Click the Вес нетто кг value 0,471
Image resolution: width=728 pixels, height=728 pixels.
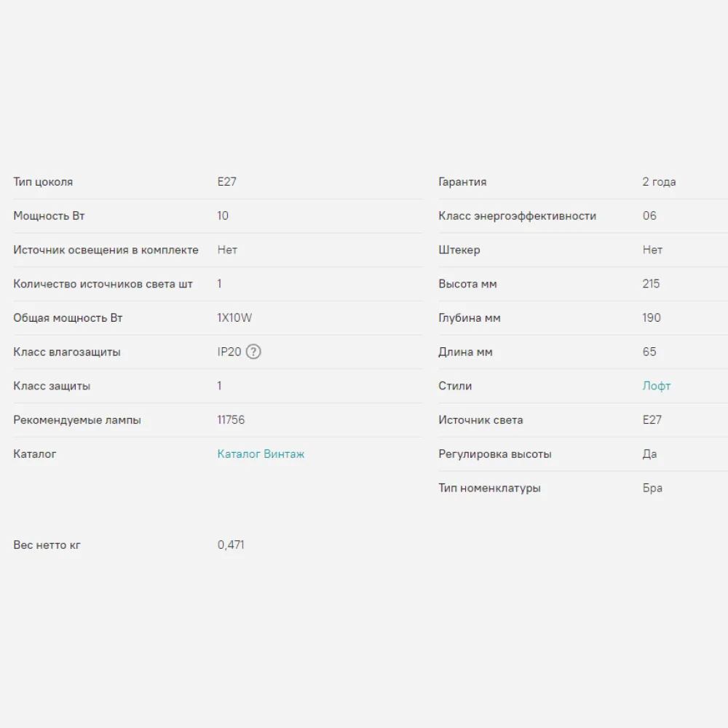231,545
